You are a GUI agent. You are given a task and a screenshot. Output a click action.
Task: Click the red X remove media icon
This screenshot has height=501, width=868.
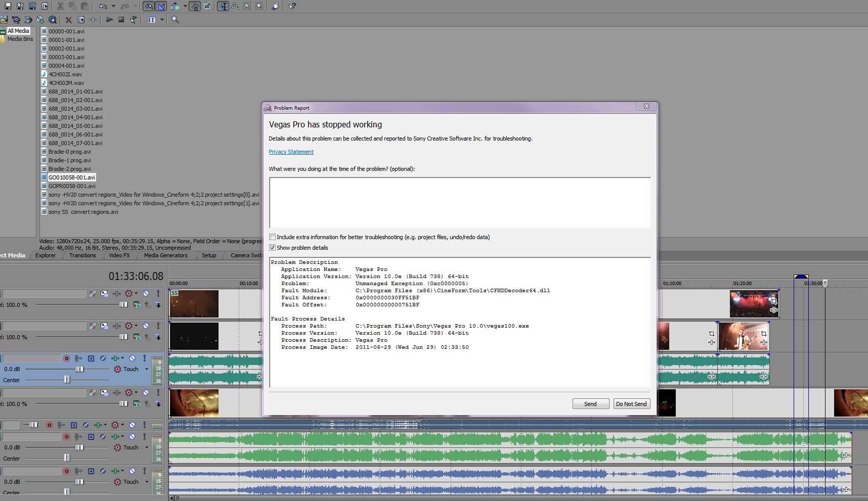coord(68,20)
